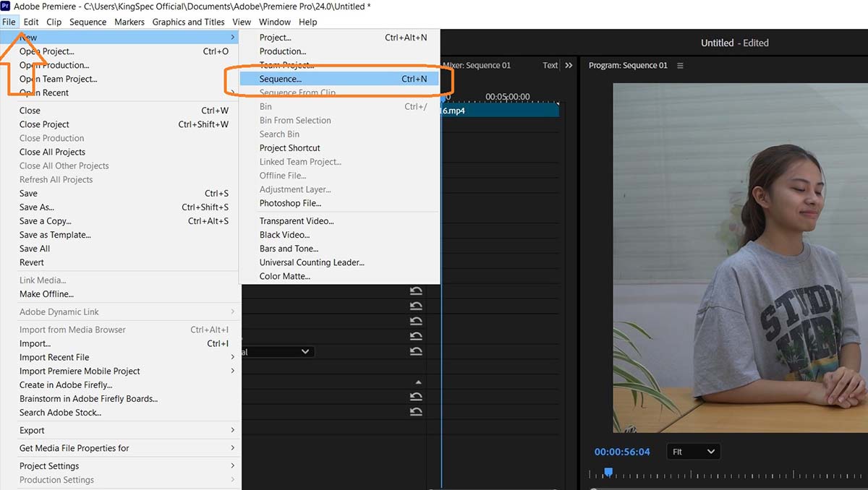Click Create in Adobe Firefly...
The height and width of the screenshot is (490, 868).
(x=121, y=385)
